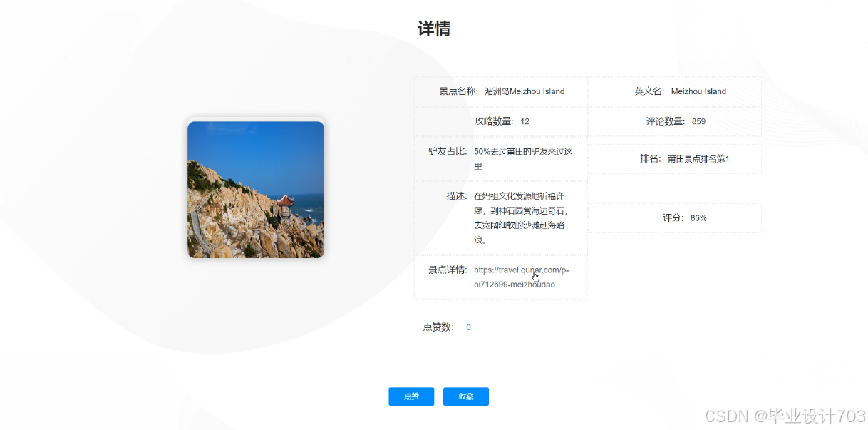
Task: Open the travel.qunar.com attraction detail link
Action: pyautogui.click(x=521, y=277)
